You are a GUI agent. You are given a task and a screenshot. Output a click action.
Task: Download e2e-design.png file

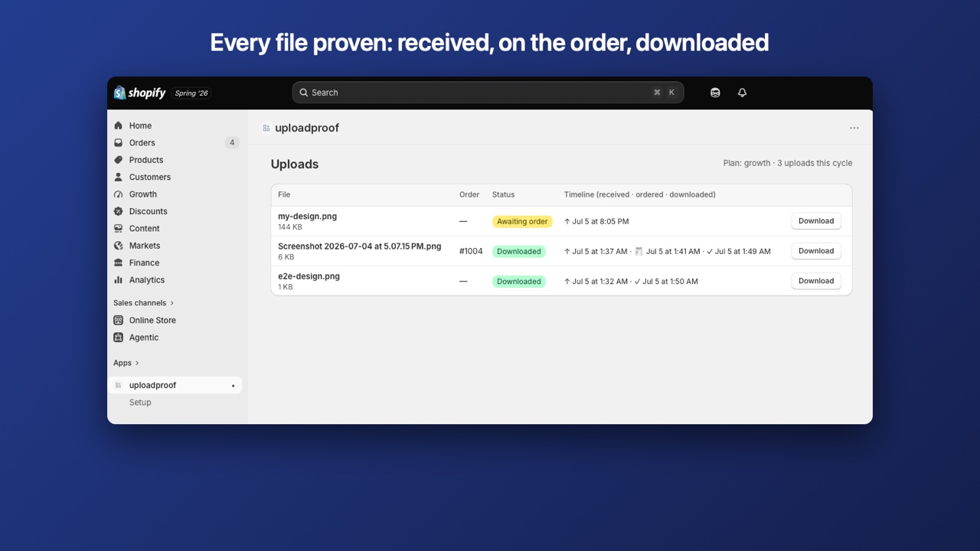coord(816,281)
